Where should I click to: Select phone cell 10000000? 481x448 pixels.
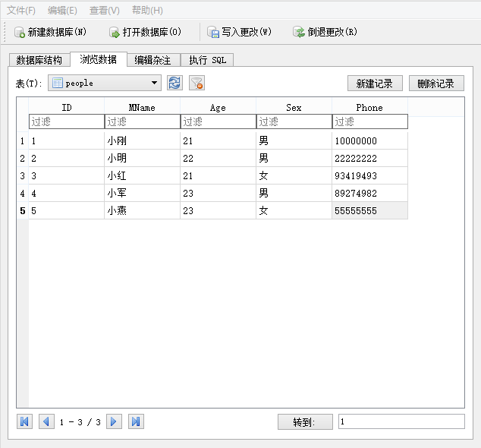tap(370, 141)
